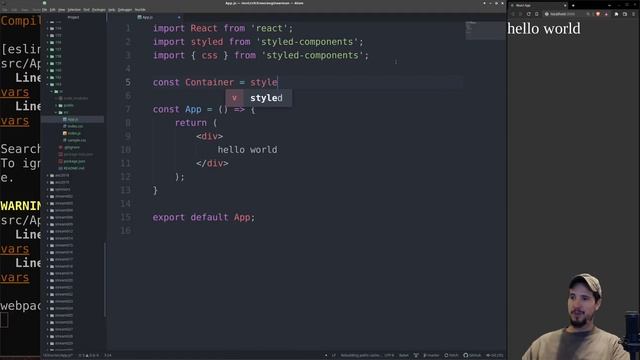Open App.js in the project tree
This screenshot has width=640, height=360.
(73, 119)
